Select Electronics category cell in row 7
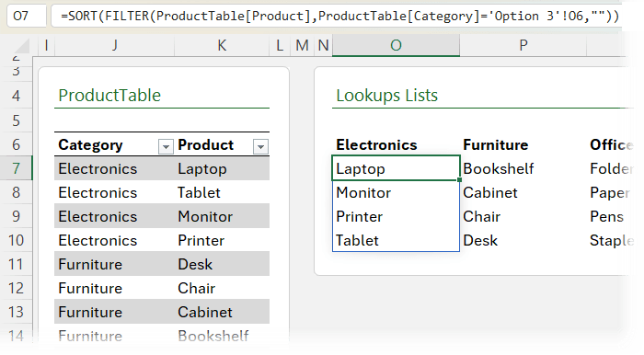The height and width of the screenshot is (355, 644). click(x=114, y=168)
